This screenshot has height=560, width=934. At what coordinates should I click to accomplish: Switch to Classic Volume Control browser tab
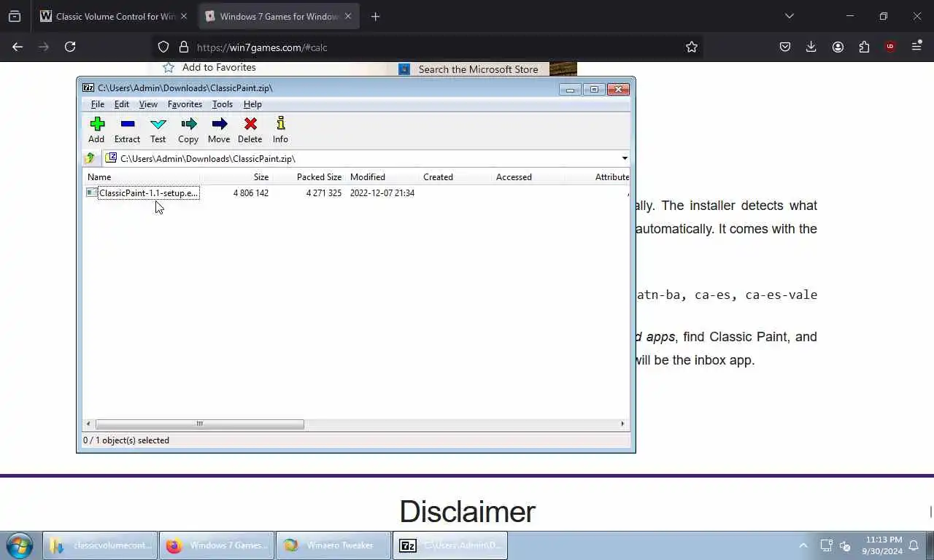coord(115,16)
